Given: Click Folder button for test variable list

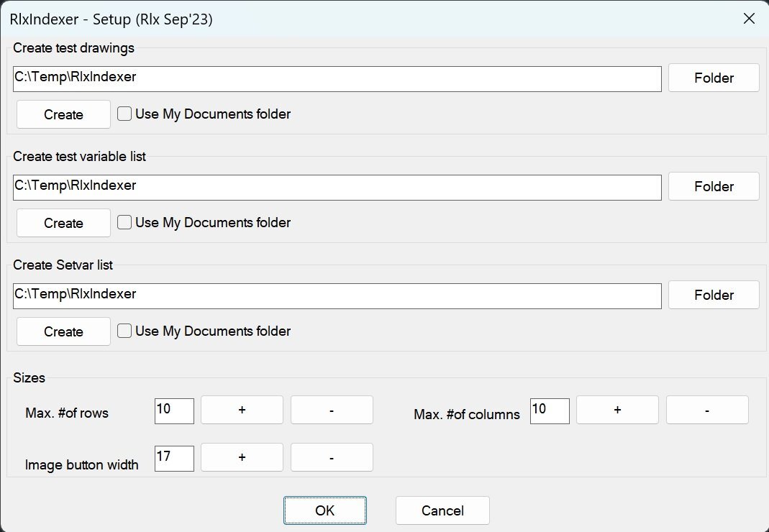Looking at the screenshot, I should click(x=714, y=186).
